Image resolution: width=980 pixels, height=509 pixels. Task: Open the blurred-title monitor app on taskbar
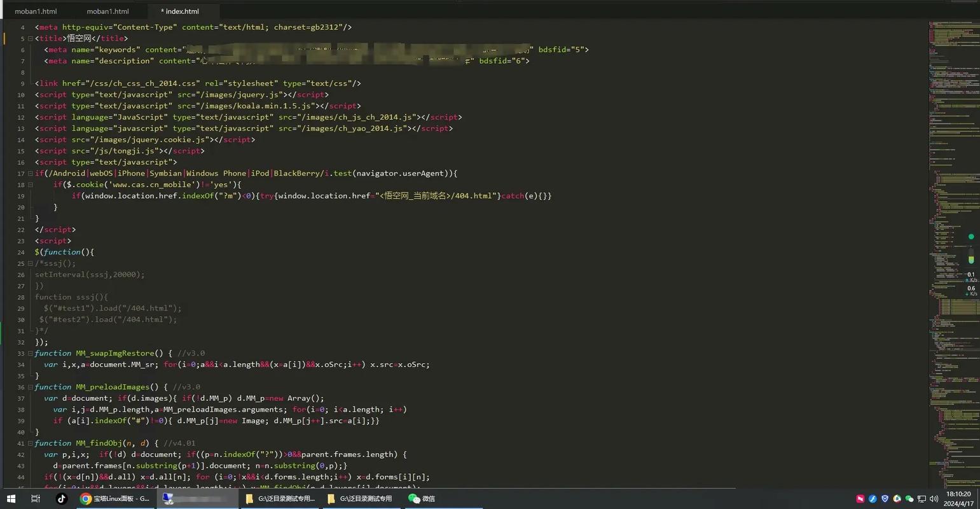197,499
